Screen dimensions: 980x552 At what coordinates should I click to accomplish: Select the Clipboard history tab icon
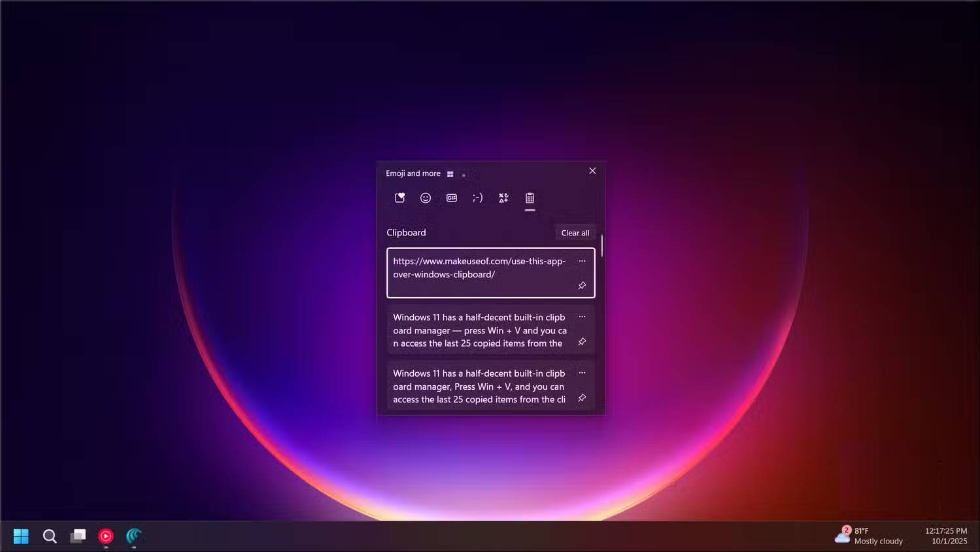click(530, 198)
